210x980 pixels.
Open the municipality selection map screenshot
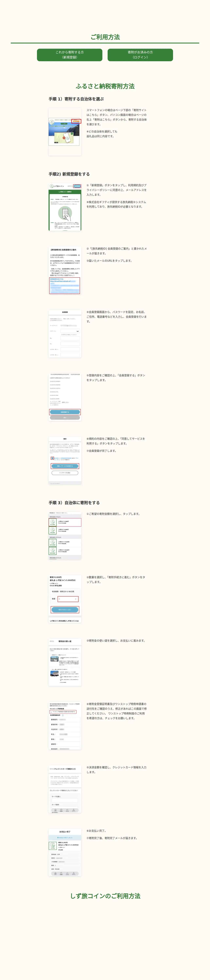65,132
